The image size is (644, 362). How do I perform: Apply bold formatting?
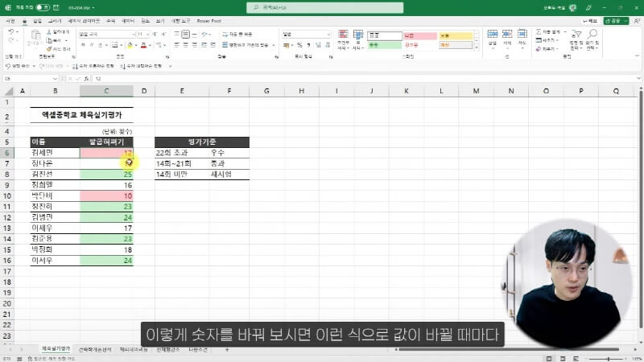(83, 45)
